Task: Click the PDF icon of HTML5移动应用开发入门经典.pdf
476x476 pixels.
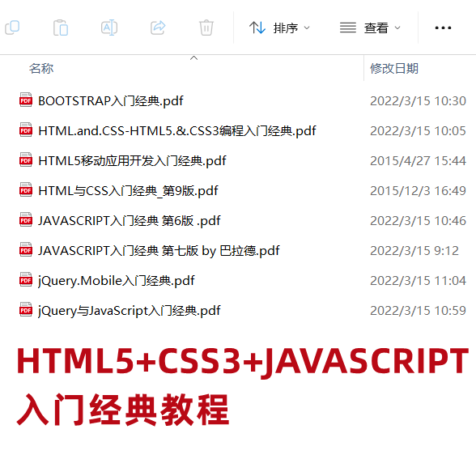Action: coord(26,159)
